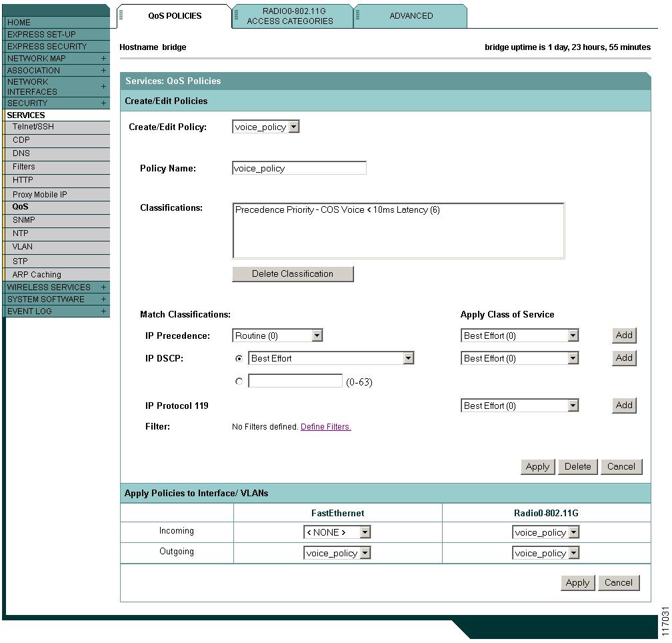
Task: Click the Delete Classification button
Action: tap(293, 274)
